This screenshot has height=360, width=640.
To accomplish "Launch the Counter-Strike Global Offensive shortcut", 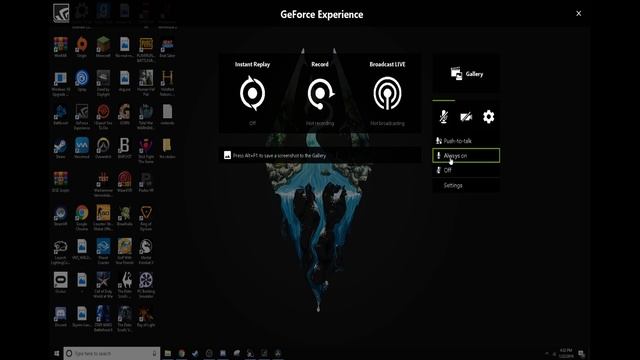I will 103,218.
